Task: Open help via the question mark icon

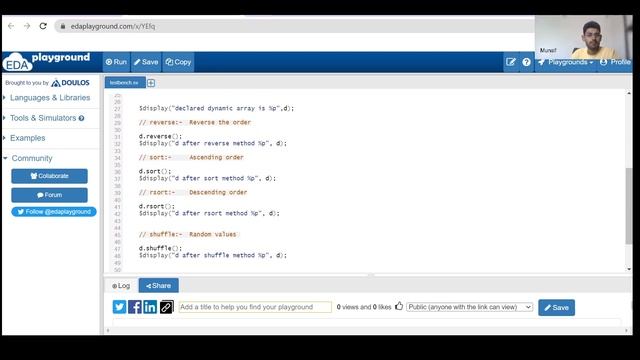Action: coord(527,62)
